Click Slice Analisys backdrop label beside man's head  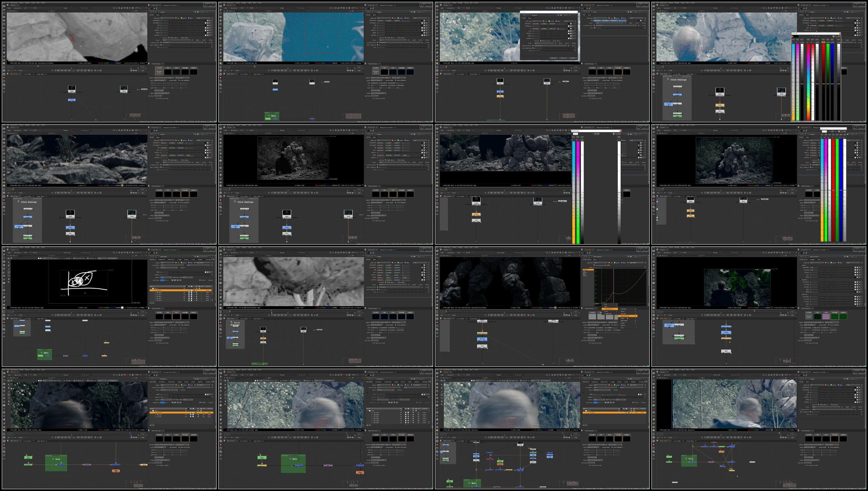coord(678,80)
